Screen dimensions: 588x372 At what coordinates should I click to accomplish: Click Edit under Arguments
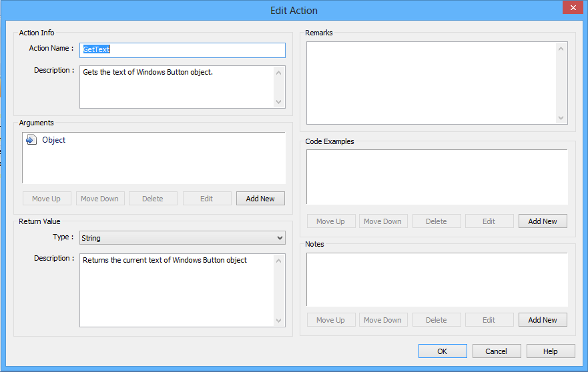(x=207, y=199)
